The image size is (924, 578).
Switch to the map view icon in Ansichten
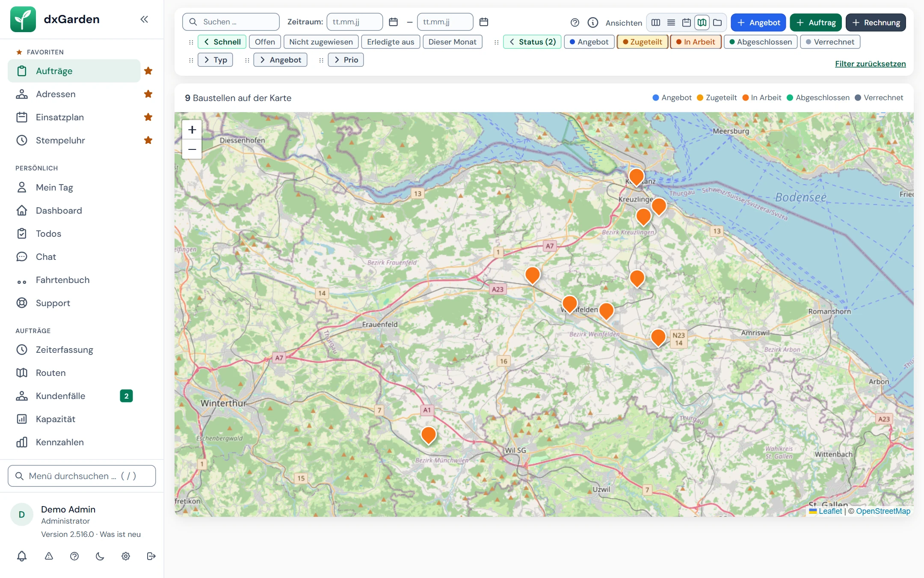coord(702,23)
